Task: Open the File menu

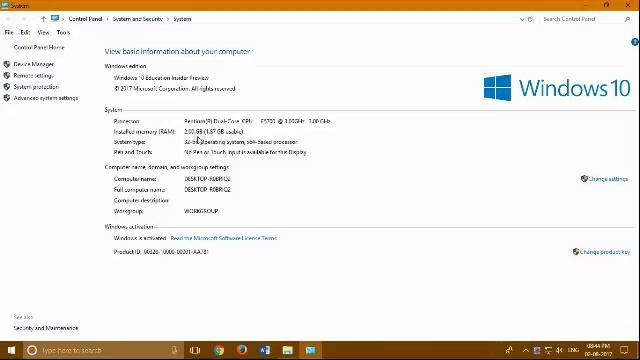Action: click(9, 32)
